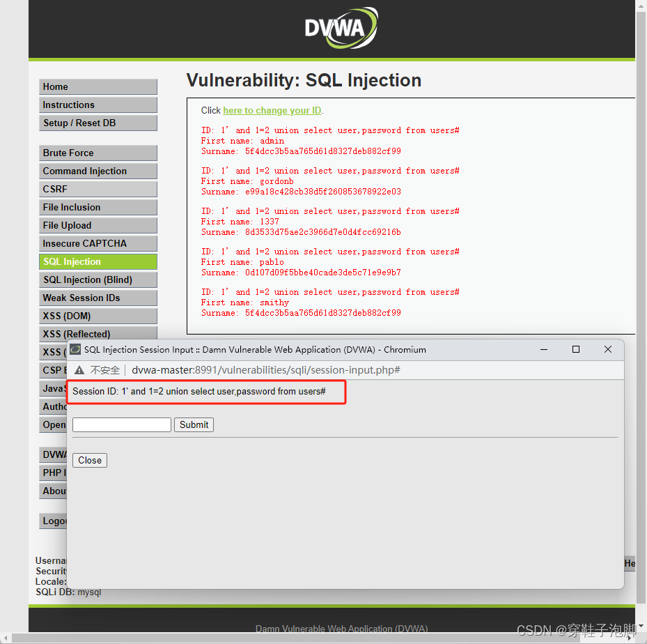Click the Session ID text input field

tap(122, 424)
